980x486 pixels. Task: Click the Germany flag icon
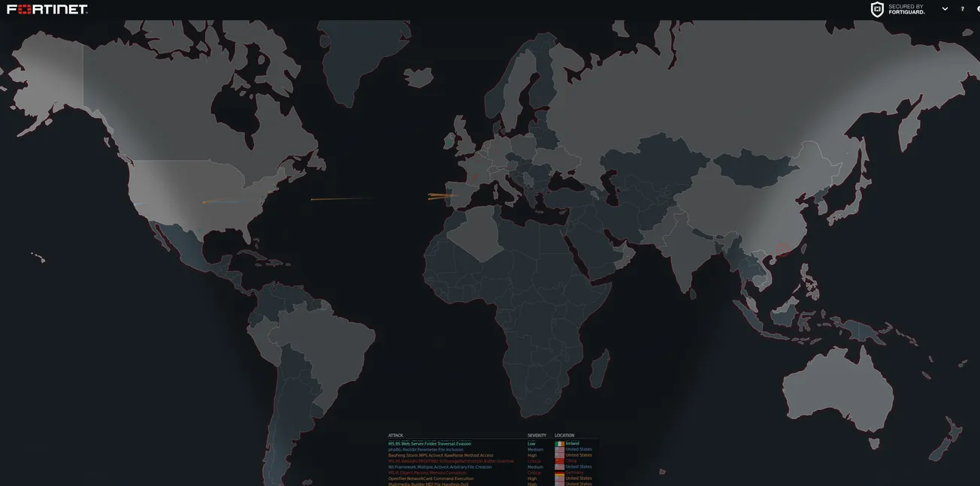point(559,473)
